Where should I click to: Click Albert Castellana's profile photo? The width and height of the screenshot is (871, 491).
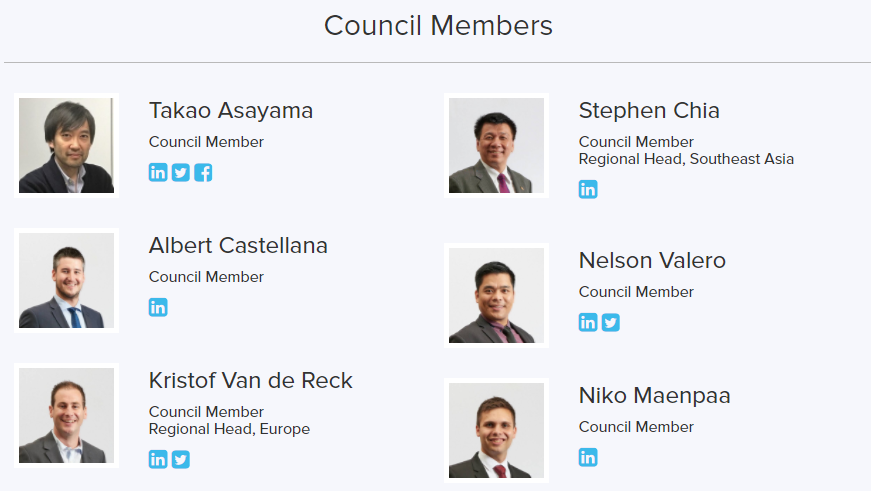pyautogui.click(x=67, y=280)
